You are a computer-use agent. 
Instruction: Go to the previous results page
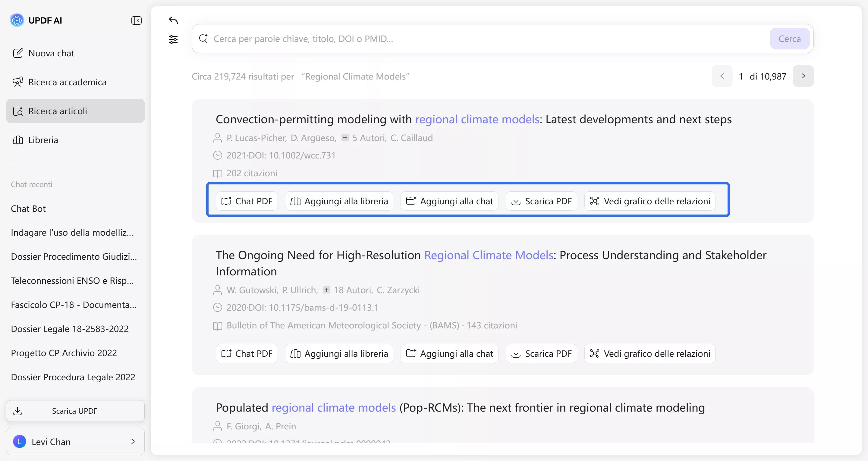[x=722, y=76]
